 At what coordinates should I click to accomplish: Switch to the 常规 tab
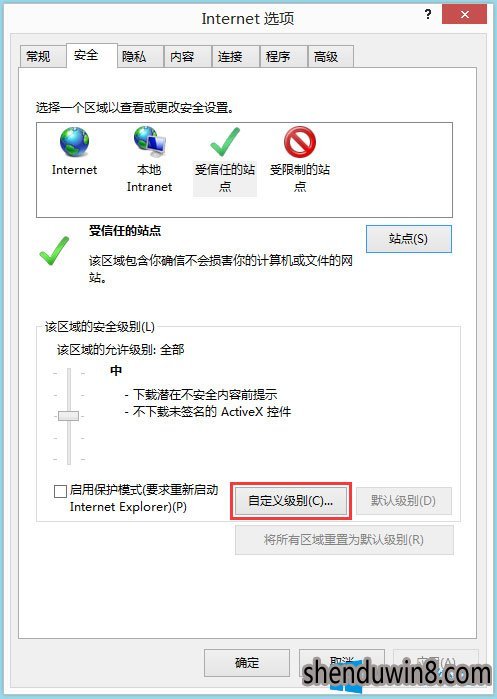pyautogui.click(x=38, y=57)
